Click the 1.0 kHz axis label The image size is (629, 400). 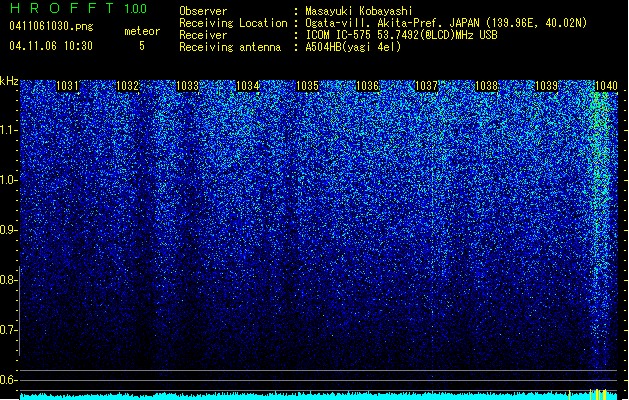[x=9, y=180]
